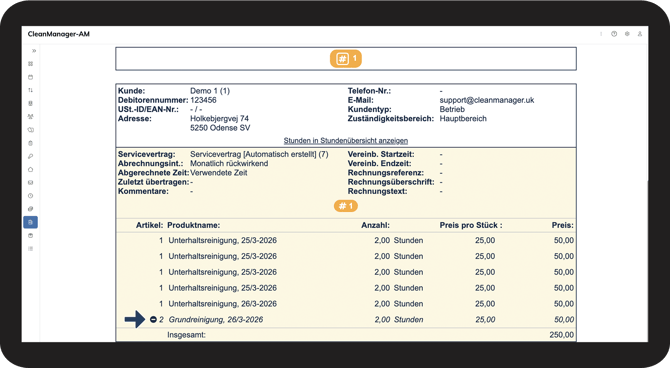Select row 'Unterhaltsreinigung, 26/3-2026'
670x368 pixels.
coord(346,304)
